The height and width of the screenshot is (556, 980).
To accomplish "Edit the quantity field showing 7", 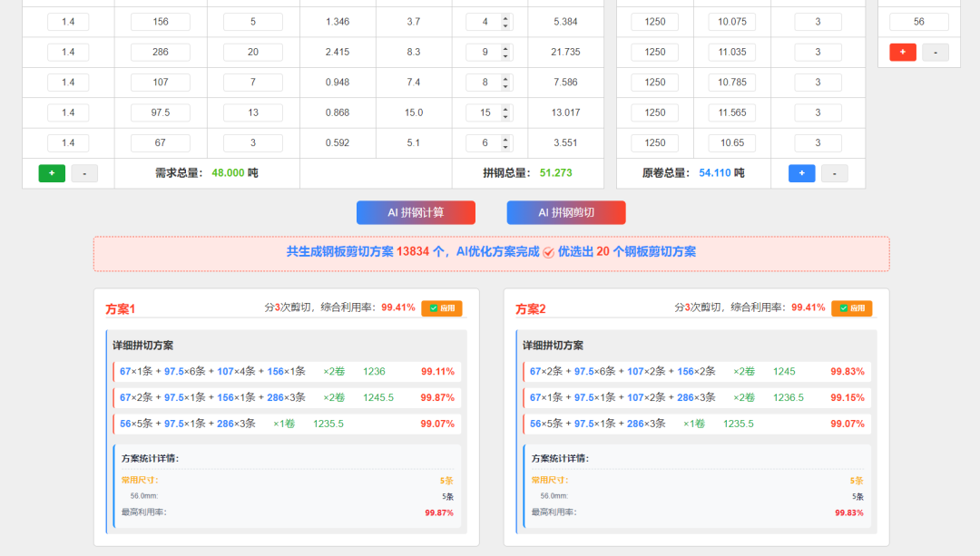I will click(253, 82).
